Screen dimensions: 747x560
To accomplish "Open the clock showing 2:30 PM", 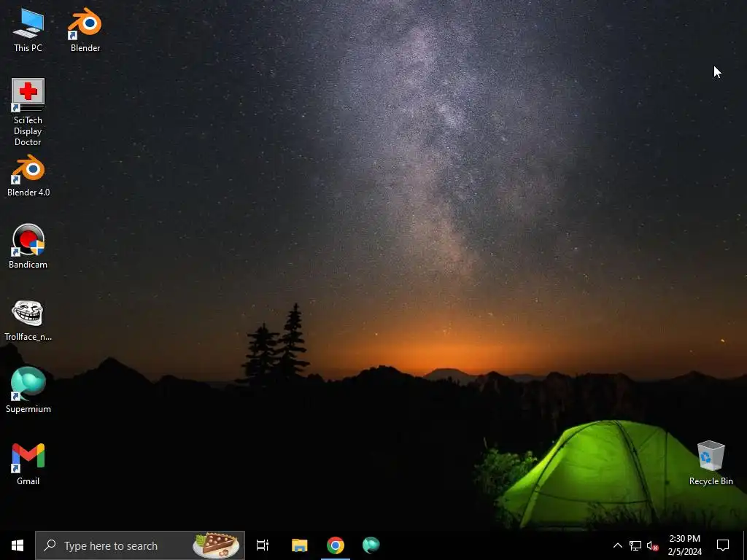I will pyautogui.click(x=684, y=545).
